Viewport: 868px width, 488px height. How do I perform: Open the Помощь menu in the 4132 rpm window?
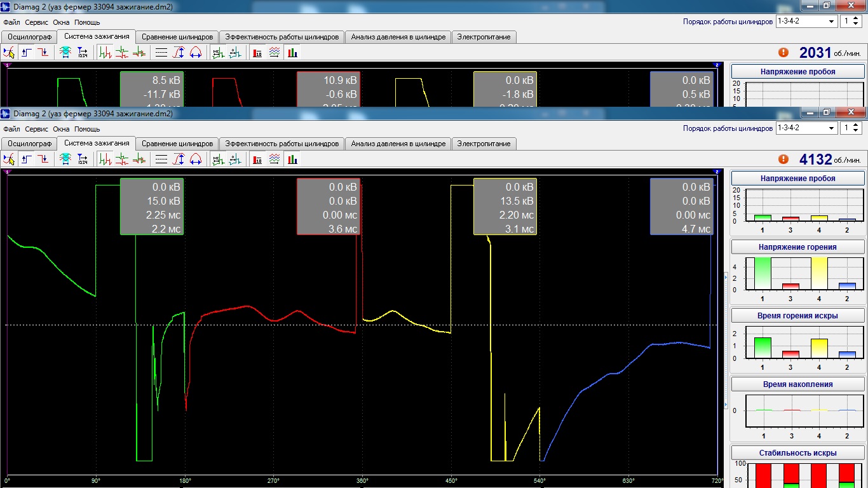(x=87, y=129)
